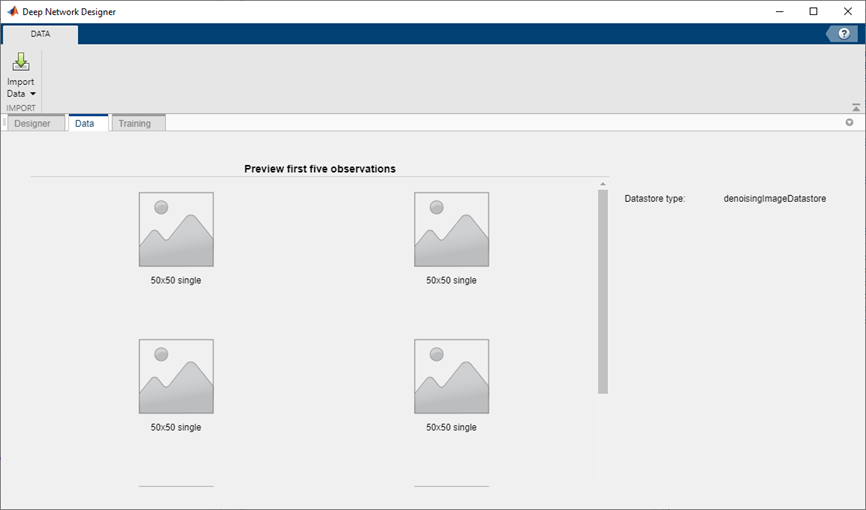The height and width of the screenshot is (510, 866).
Task: Click 50x50 single label under top-left image
Action: [176, 280]
